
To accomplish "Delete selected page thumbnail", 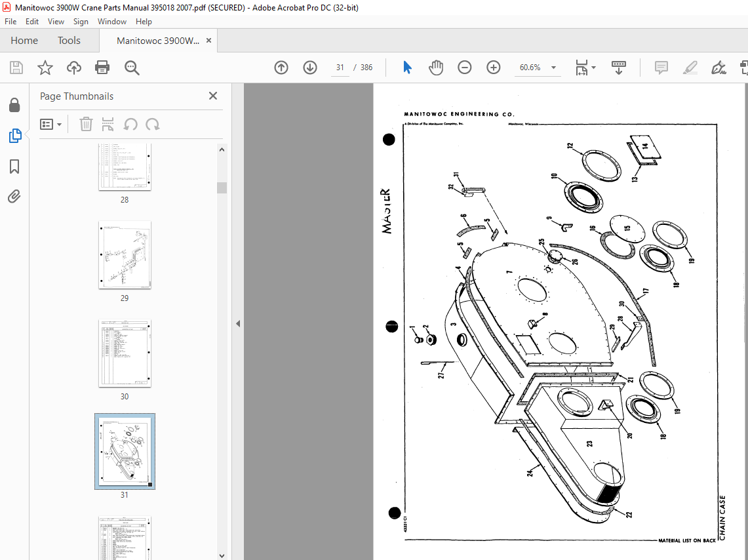I will [86, 125].
